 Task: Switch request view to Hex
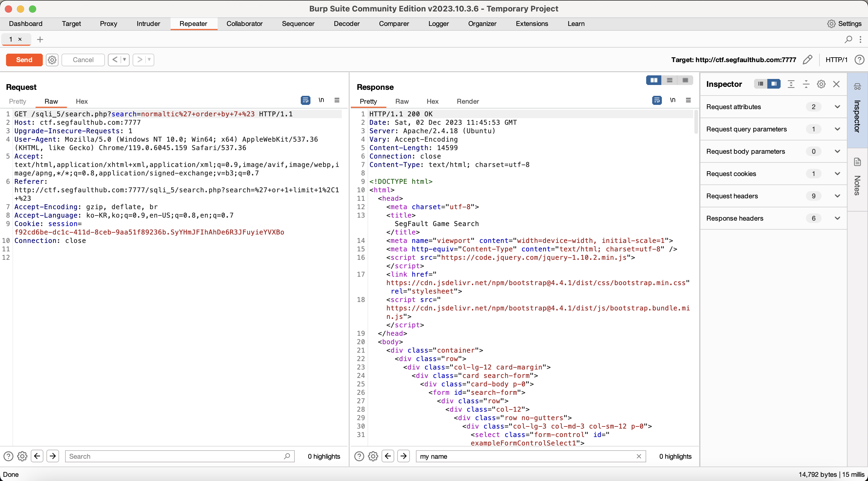click(x=82, y=101)
